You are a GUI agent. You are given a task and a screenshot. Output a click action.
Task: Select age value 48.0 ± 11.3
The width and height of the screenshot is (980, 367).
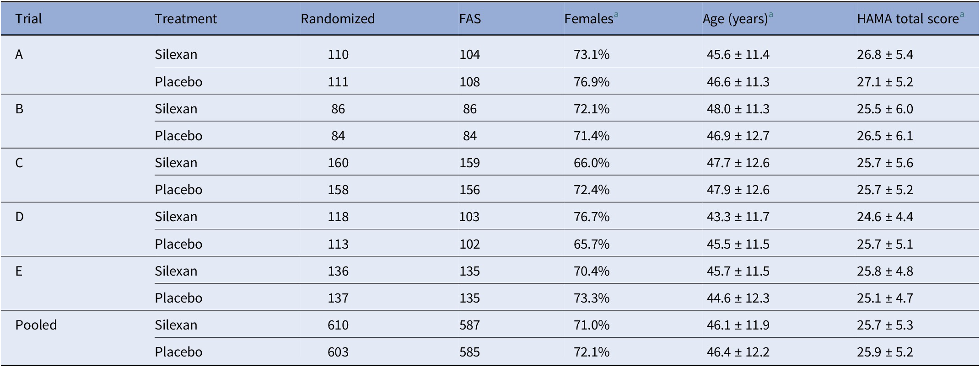pos(738,109)
